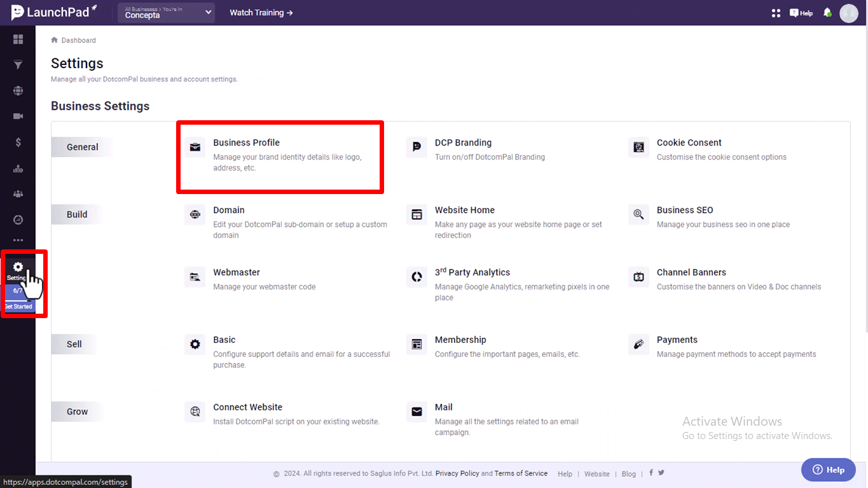The image size is (868, 488).
Task: Click the footer Blog link
Action: point(629,474)
